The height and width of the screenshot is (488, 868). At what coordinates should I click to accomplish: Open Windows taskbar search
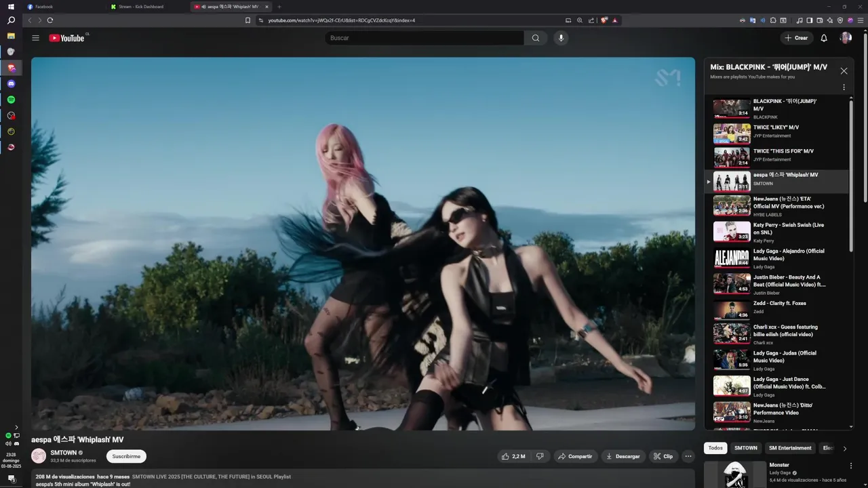click(11, 20)
